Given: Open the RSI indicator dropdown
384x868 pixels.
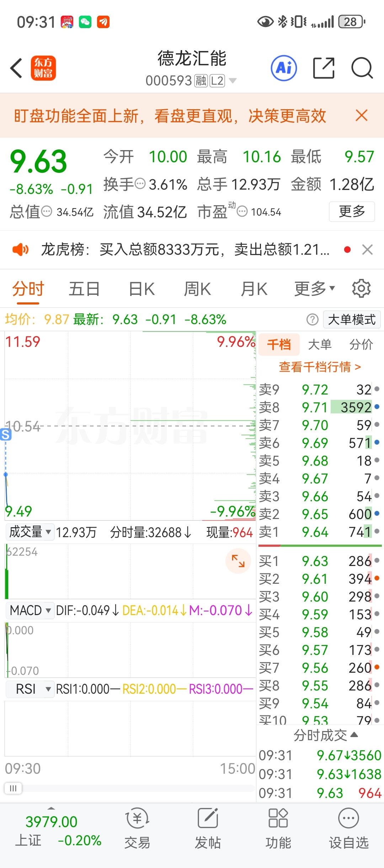Looking at the screenshot, I should coord(30,689).
